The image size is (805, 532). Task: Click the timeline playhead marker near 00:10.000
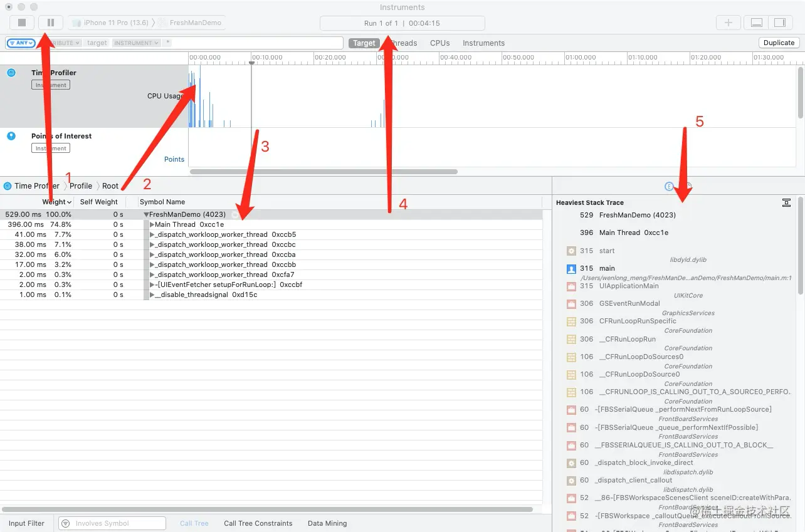click(x=251, y=62)
